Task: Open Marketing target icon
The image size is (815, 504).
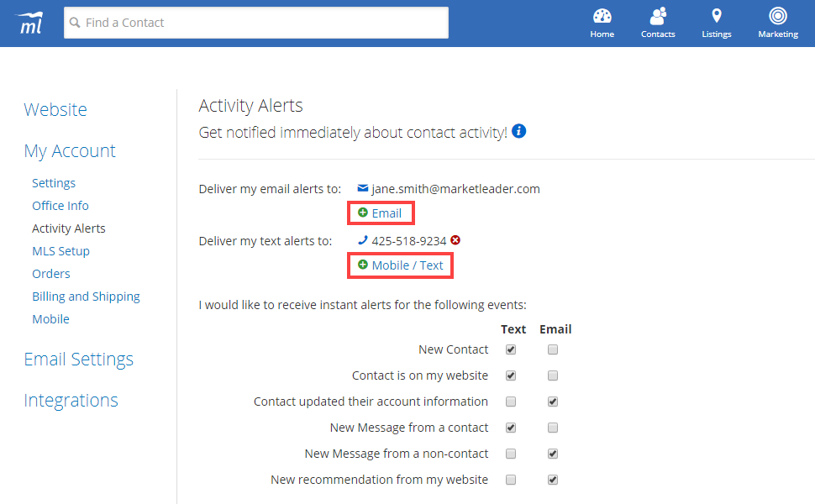Action: pos(777,16)
